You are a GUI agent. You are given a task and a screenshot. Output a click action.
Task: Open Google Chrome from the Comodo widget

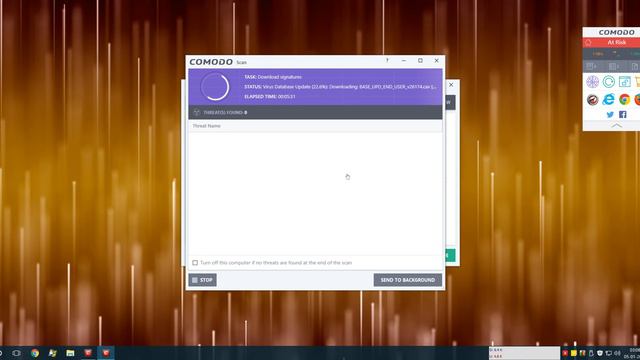(624, 99)
